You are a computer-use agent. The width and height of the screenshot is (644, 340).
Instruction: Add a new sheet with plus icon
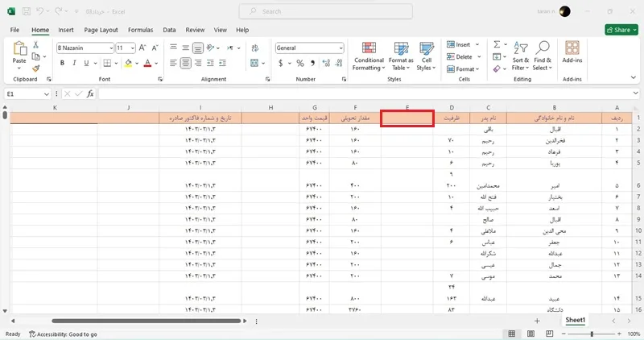[537, 321]
